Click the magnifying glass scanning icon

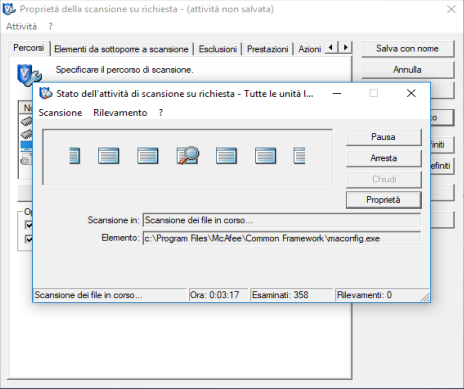pos(188,155)
